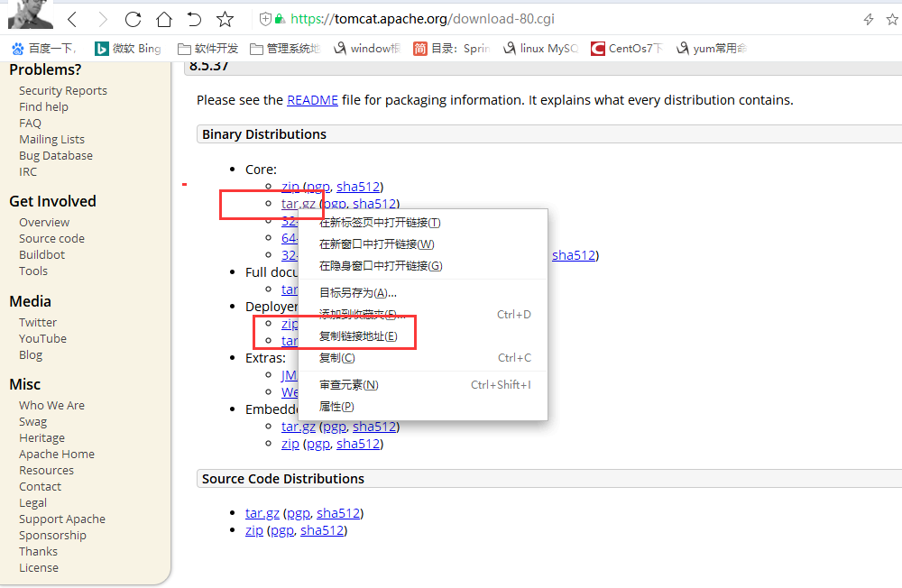Click sha512 link beside Core zip
Image resolution: width=902 pixels, height=588 pixels.
pos(358,187)
